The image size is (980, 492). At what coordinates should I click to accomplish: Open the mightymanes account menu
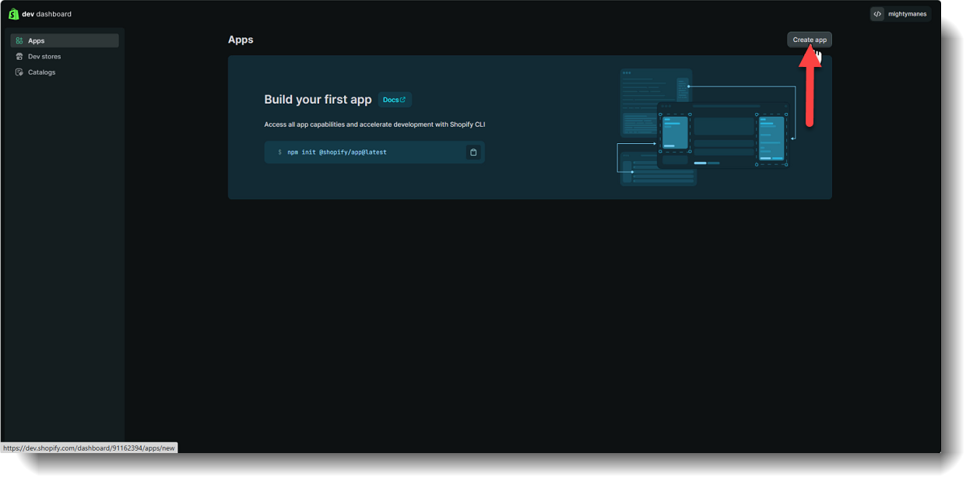click(x=901, y=14)
